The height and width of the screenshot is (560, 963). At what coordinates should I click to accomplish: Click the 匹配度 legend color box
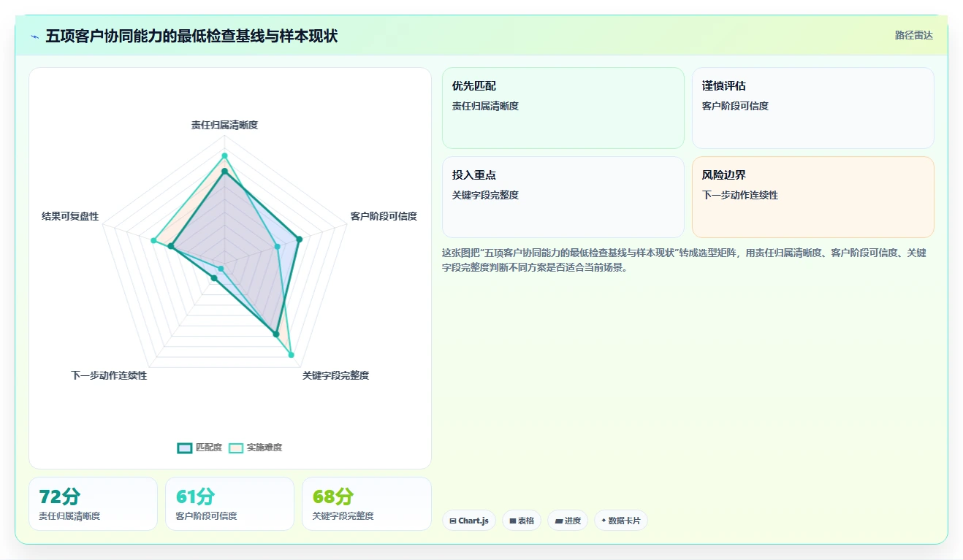point(185,448)
